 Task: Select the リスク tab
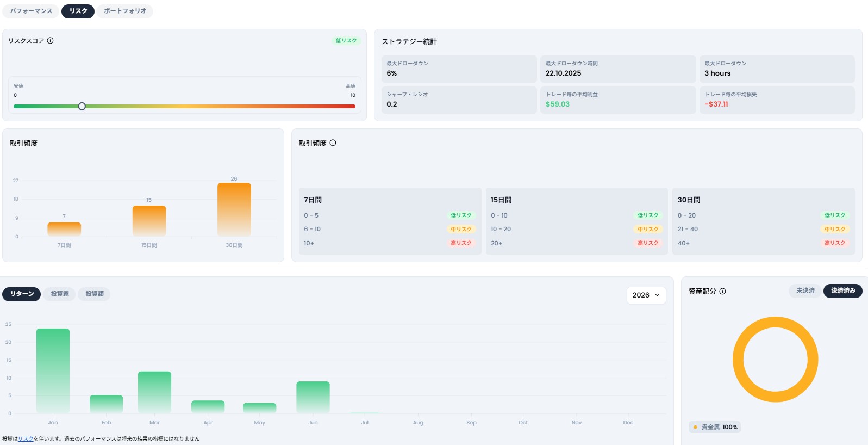click(x=78, y=11)
